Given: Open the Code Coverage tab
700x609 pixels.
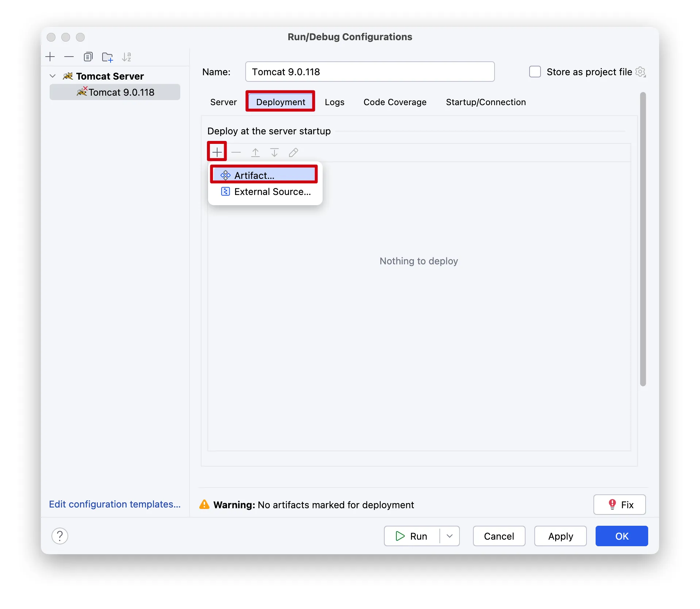Looking at the screenshot, I should click(x=395, y=102).
